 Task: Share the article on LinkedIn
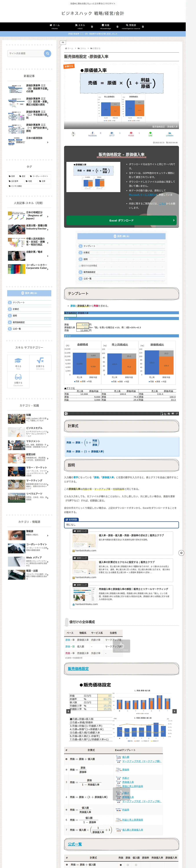coord(169,134)
